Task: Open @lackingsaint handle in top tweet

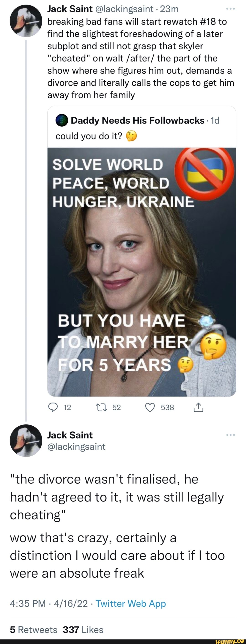Action: click(x=124, y=9)
